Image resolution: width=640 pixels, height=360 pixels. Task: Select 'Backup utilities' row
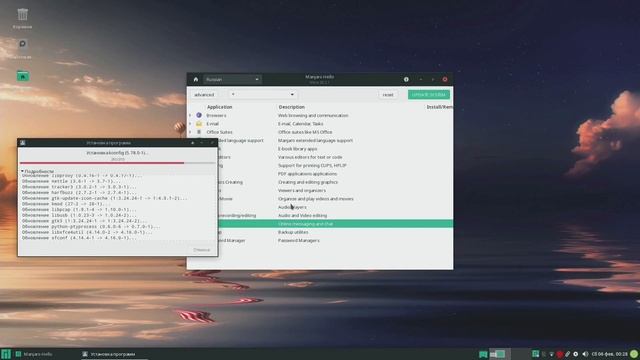tap(293, 232)
